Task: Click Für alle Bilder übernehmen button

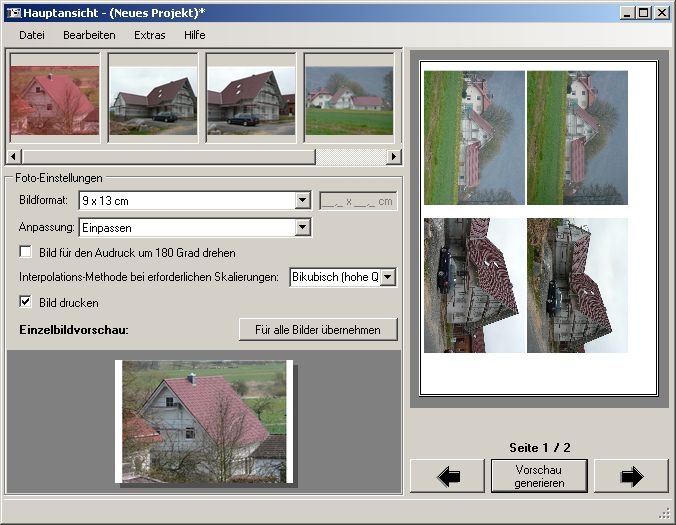Action: [318, 330]
